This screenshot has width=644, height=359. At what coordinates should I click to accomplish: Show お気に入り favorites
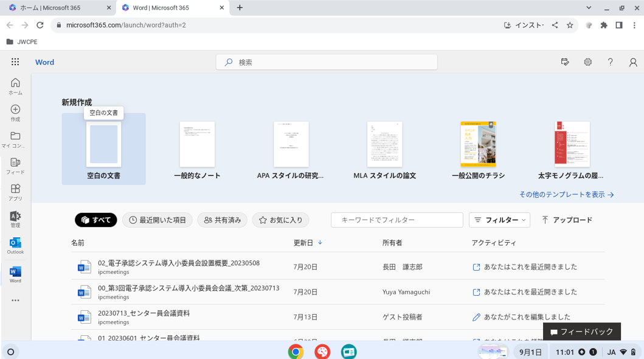[280, 220]
